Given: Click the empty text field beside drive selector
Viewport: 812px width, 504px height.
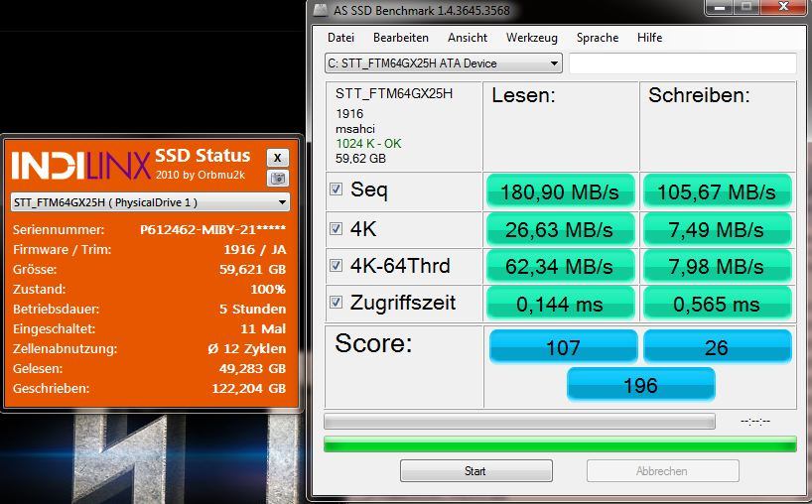Looking at the screenshot, I should [x=683, y=63].
